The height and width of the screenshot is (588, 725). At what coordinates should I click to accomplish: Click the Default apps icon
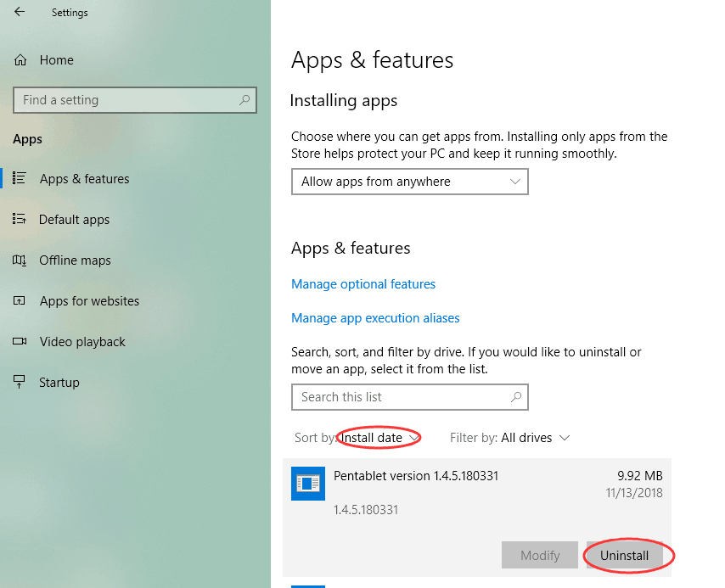click(19, 219)
